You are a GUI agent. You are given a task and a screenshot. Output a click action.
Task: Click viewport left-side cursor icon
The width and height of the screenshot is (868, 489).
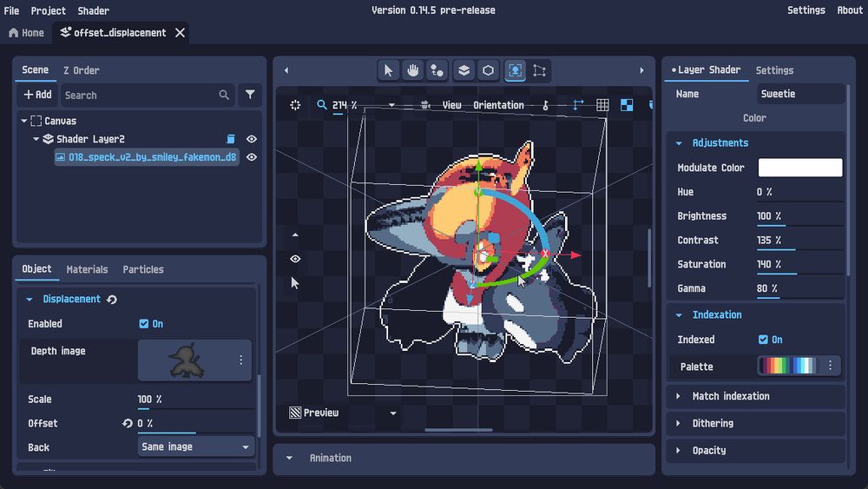point(295,283)
